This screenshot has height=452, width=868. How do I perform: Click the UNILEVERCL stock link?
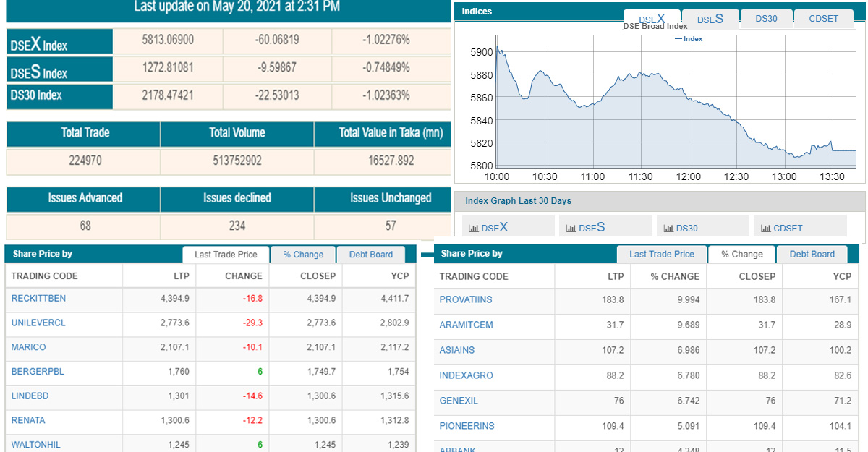pyautogui.click(x=38, y=323)
